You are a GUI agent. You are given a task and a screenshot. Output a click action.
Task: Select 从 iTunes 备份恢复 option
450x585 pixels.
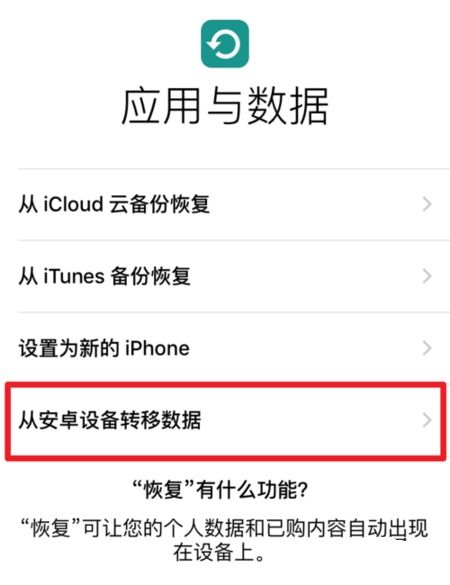(x=234, y=276)
